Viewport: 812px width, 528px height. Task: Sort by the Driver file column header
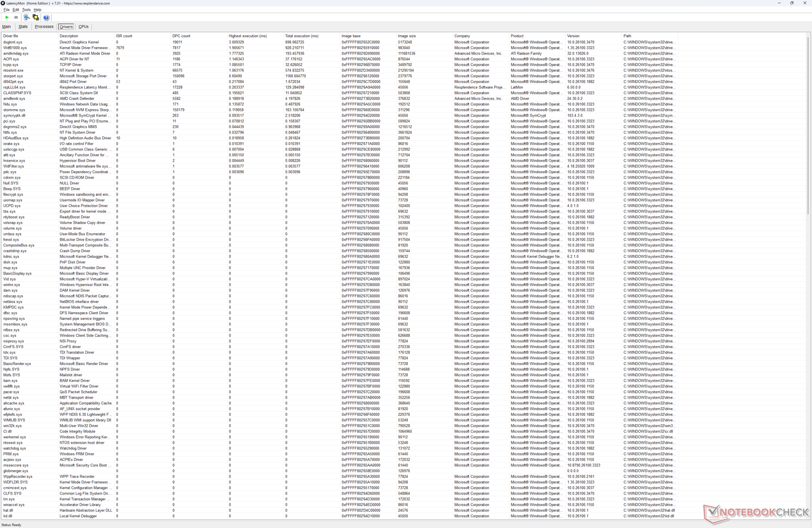(x=30, y=36)
